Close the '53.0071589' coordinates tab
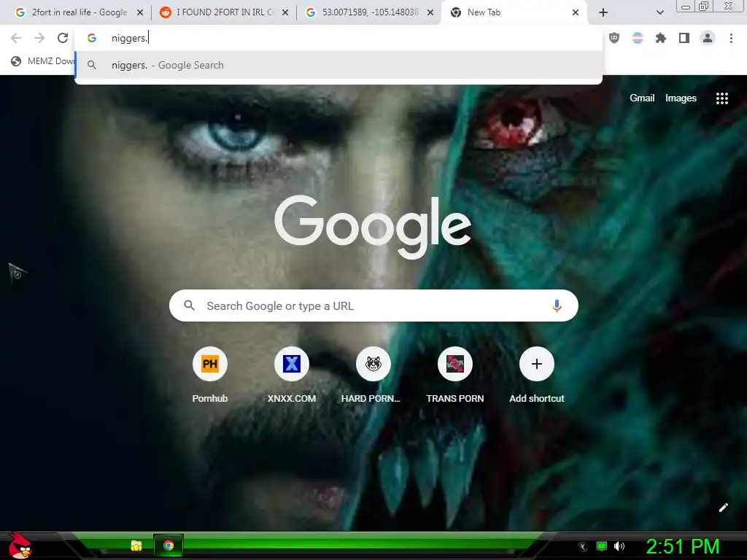The width and height of the screenshot is (747, 560). tap(430, 13)
